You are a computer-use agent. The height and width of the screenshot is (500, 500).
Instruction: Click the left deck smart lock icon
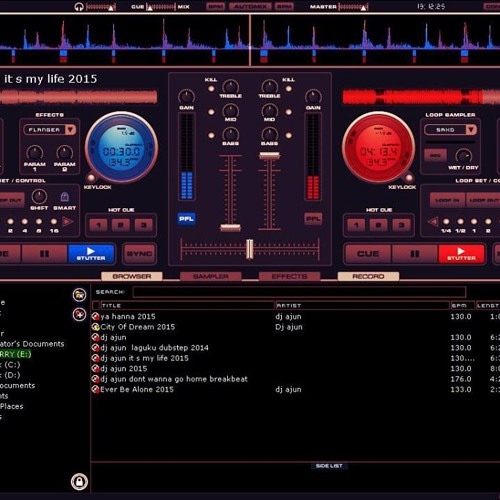[x=65, y=197]
